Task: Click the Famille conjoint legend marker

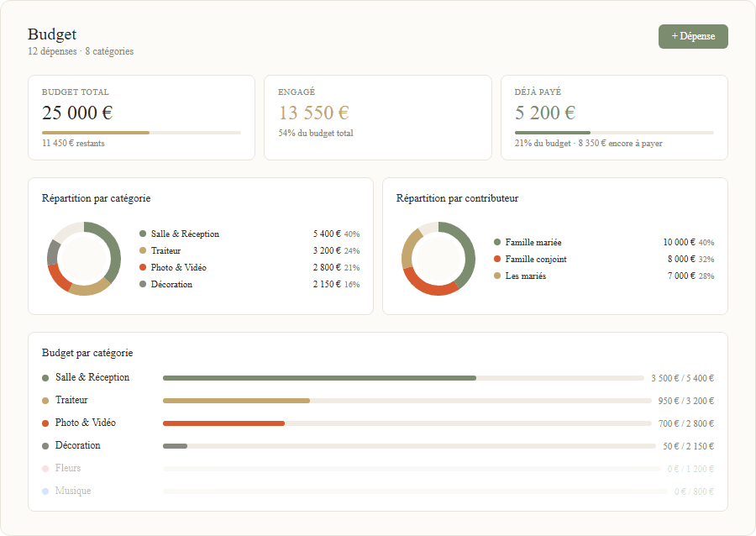Action: 497,259
